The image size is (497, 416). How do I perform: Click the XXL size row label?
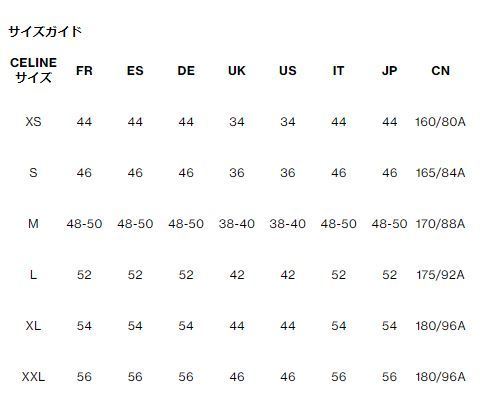(33, 377)
